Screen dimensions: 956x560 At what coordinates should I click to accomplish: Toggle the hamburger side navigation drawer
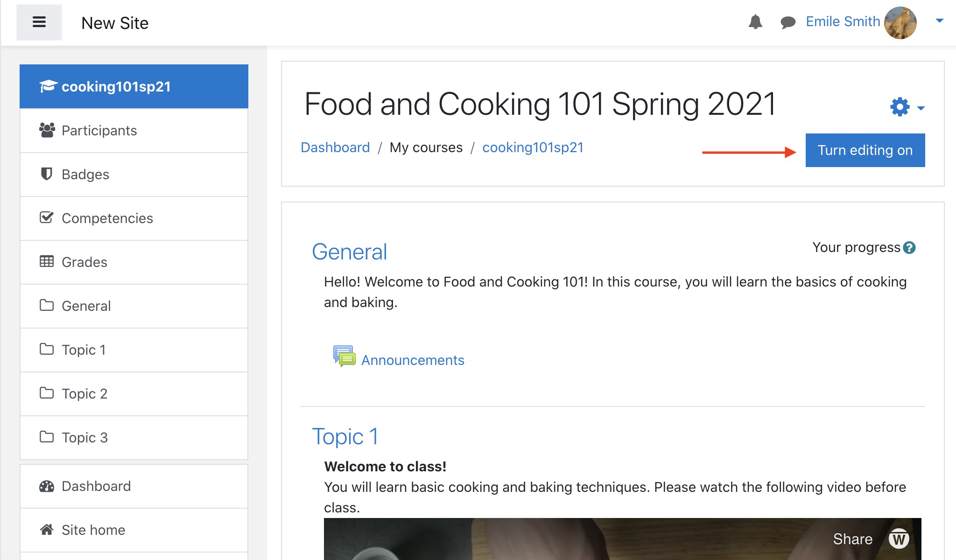pos(39,22)
